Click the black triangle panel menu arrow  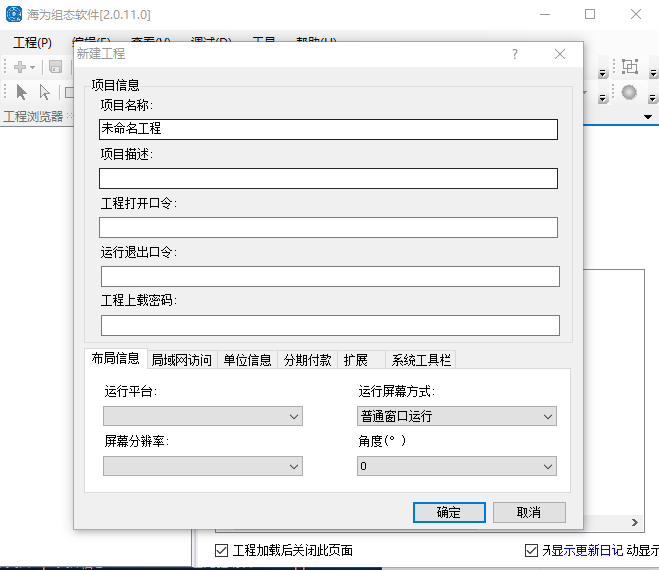point(648,117)
